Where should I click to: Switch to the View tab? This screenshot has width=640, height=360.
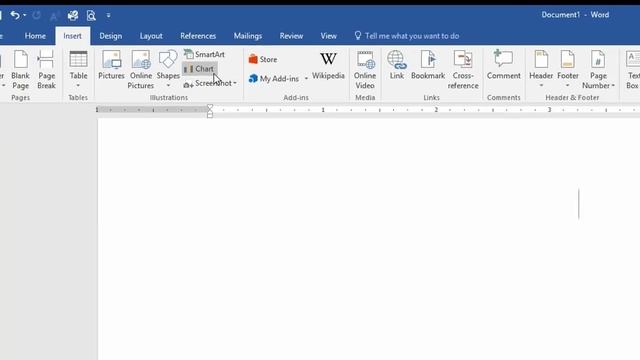pos(329,36)
